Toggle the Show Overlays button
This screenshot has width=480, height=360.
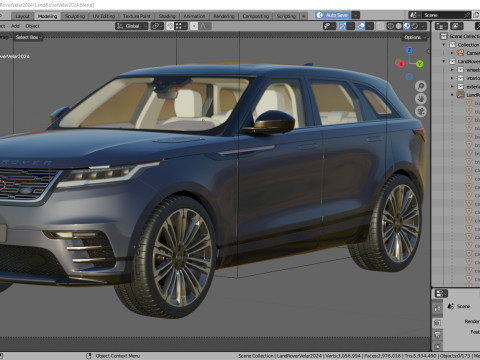point(361,26)
